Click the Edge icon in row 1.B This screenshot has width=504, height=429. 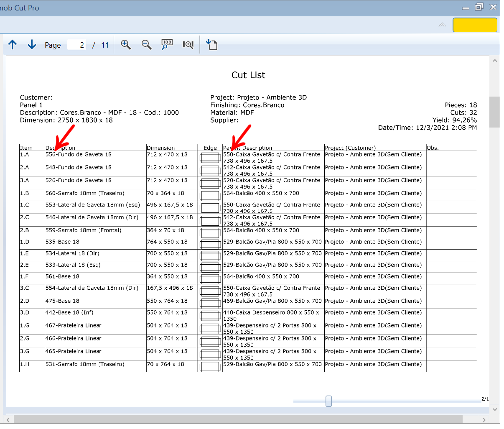(210, 195)
